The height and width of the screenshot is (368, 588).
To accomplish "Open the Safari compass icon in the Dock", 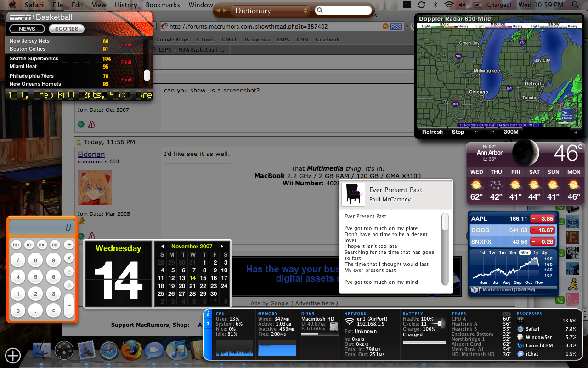I will (x=109, y=351).
